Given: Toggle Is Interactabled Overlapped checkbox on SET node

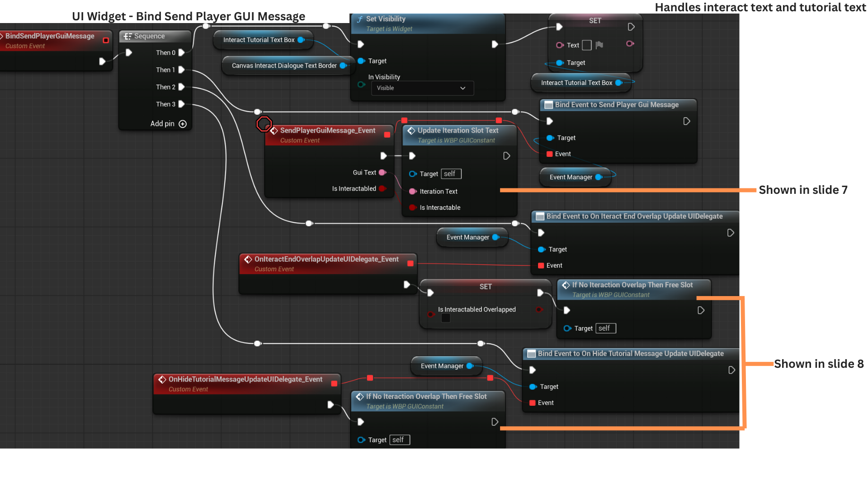Looking at the screenshot, I should [x=446, y=318].
